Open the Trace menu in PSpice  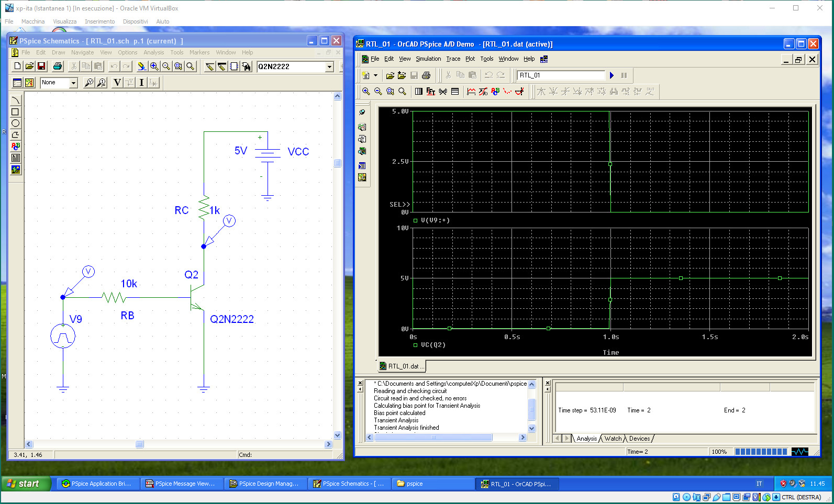(453, 59)
